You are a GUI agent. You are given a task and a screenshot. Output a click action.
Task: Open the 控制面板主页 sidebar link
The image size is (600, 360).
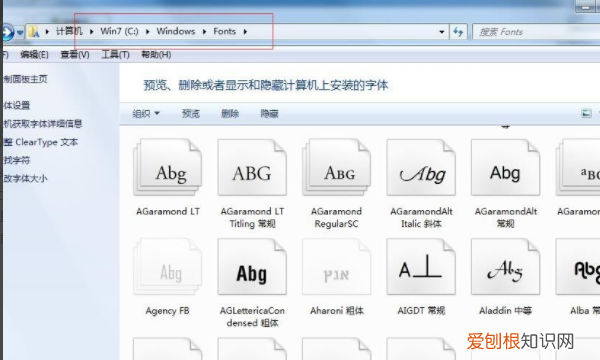coord(25,79)
